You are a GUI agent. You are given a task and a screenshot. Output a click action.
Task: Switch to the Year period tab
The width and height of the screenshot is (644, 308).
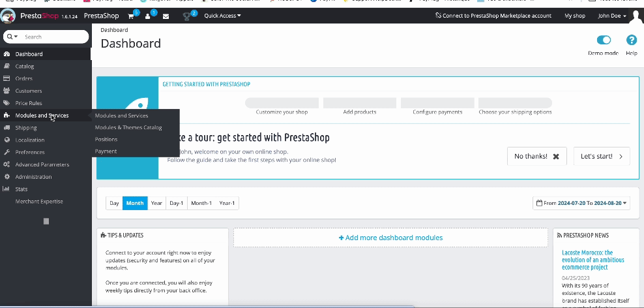(156, 203)
